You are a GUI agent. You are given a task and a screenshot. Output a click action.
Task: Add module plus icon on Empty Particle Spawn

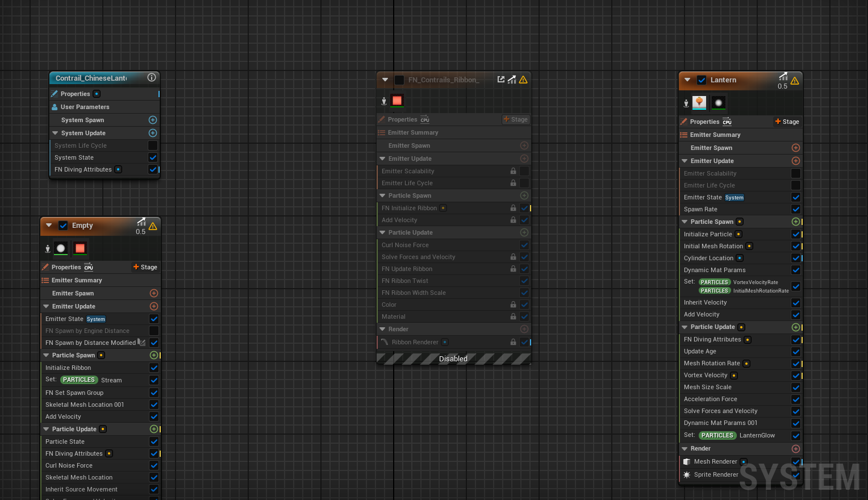point(154,355)
